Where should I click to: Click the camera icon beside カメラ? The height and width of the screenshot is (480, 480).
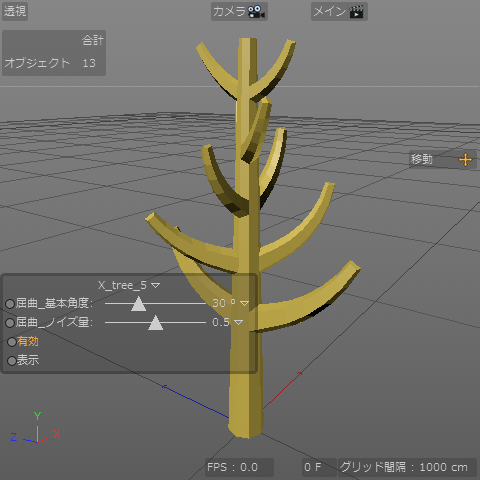(256, 12)
